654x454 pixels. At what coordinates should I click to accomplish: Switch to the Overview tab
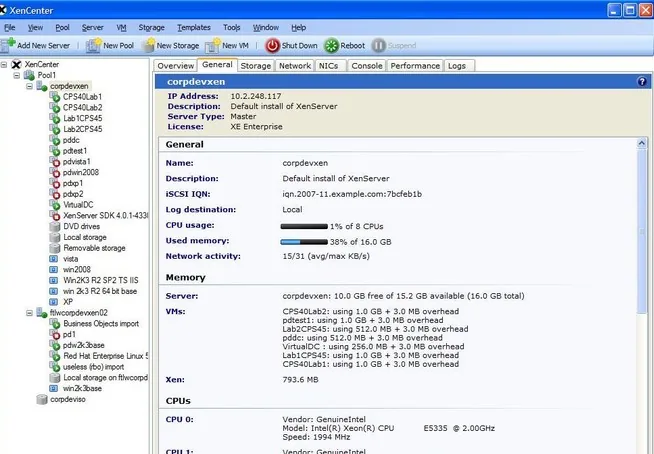[x=176, y=66]
